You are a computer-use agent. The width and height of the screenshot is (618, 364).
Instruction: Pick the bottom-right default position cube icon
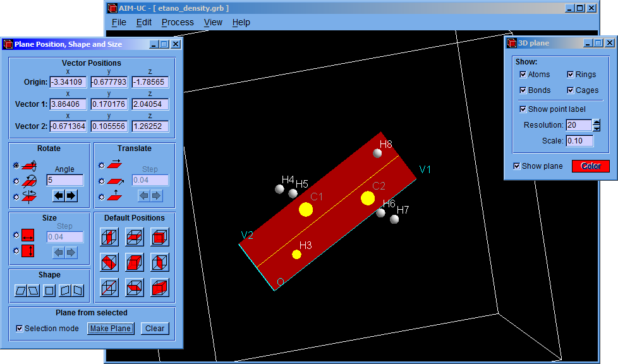tap(159, 287)
